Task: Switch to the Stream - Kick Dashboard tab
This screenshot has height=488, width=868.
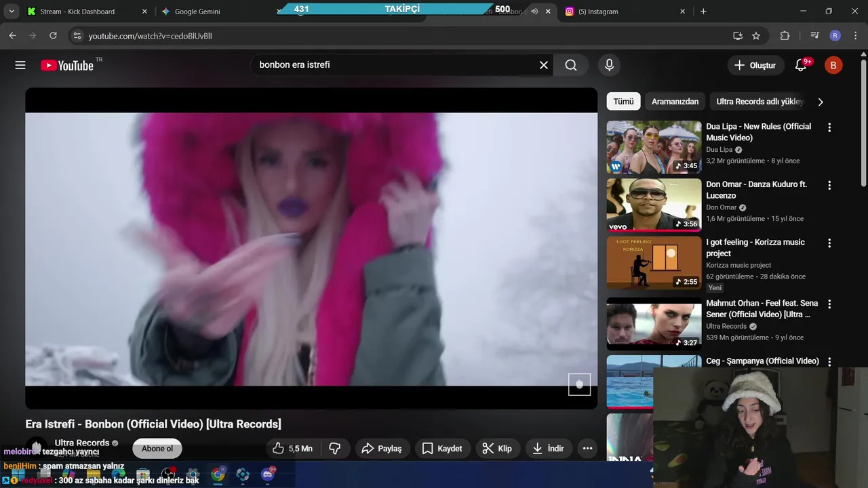Action: click(x=86, y=12)
